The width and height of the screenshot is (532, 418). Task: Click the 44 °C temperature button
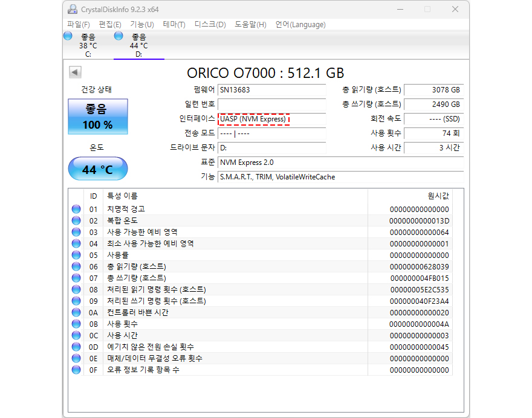pyautogui.click(x=98, y=169)
